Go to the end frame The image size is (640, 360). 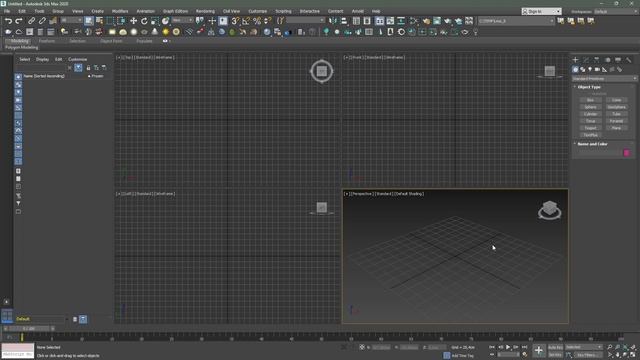(x=524, y=347)
